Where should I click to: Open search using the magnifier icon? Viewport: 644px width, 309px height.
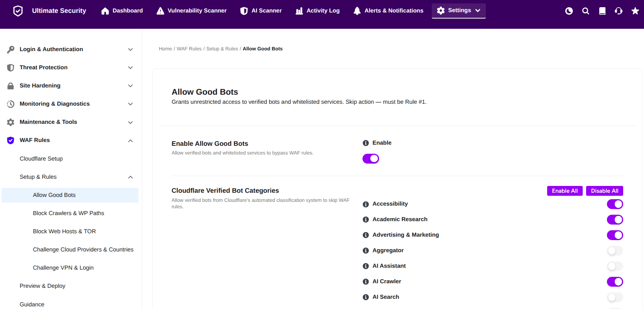coord(586,11)
